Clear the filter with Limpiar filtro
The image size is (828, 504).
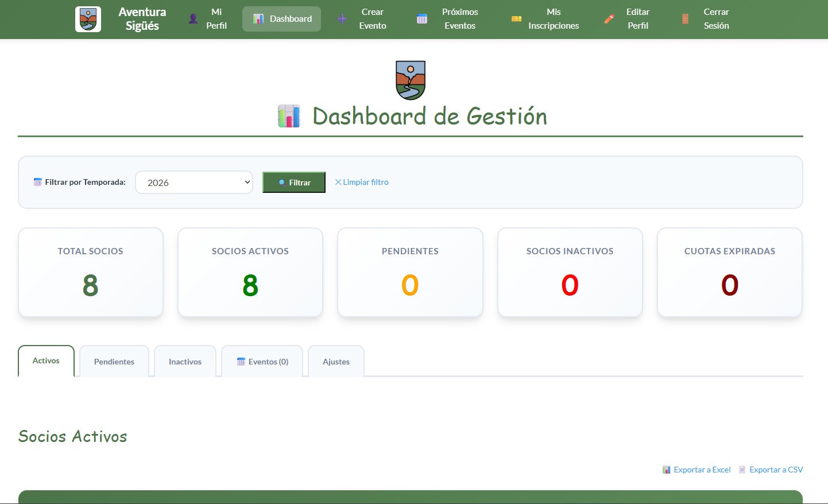point(362,182)
